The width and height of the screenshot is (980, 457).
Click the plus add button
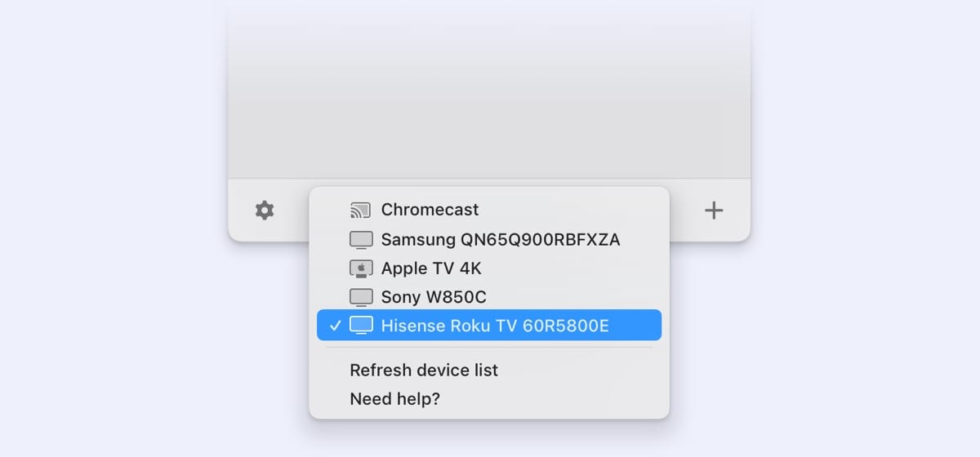click(x=714, y=211)
